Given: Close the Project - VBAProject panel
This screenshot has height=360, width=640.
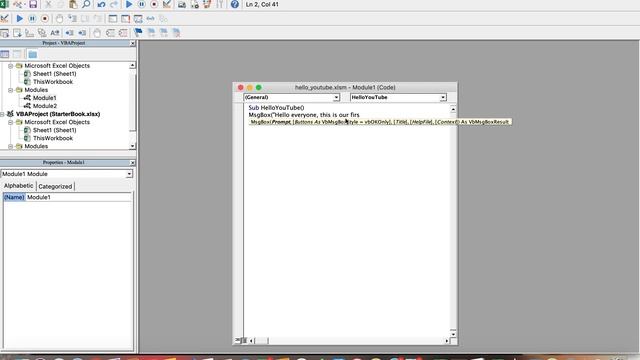Looking at the screenshot, I should click(x=132, y=43).
